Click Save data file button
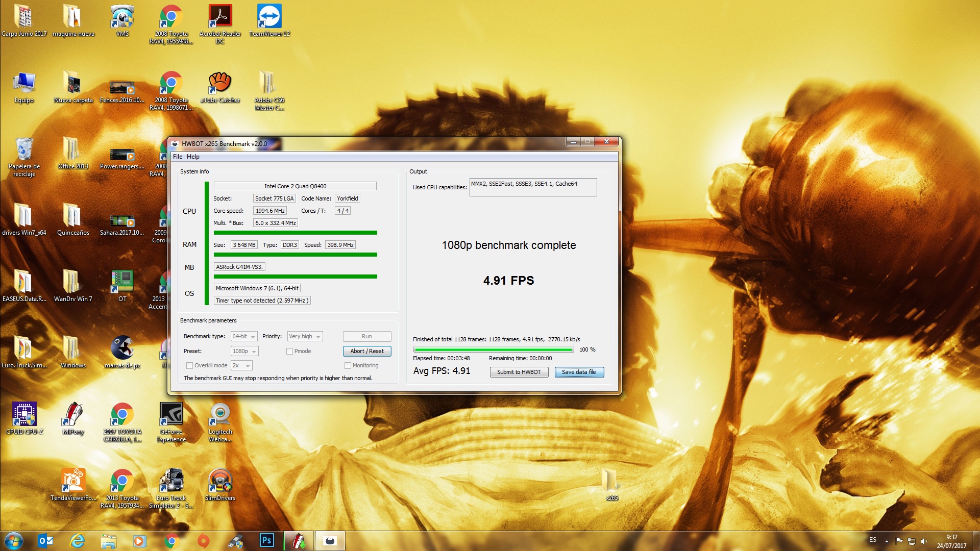The height and width of the screenshot is (551, 980). coord(579,372)
